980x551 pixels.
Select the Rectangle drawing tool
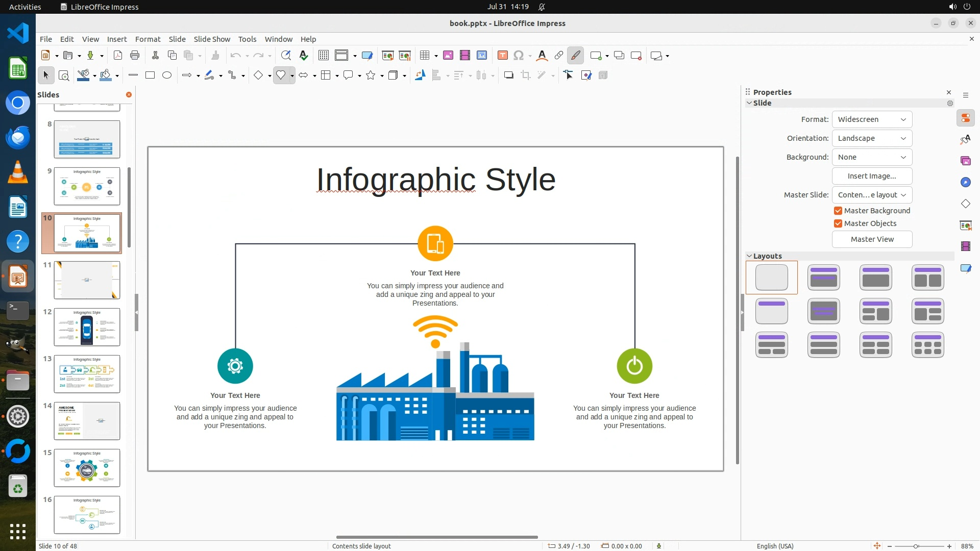pyautogui.click(x=150, y=76)
